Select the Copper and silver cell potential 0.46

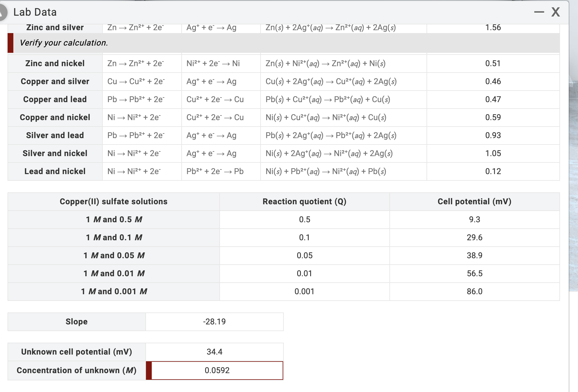click(x=493, y=82)
